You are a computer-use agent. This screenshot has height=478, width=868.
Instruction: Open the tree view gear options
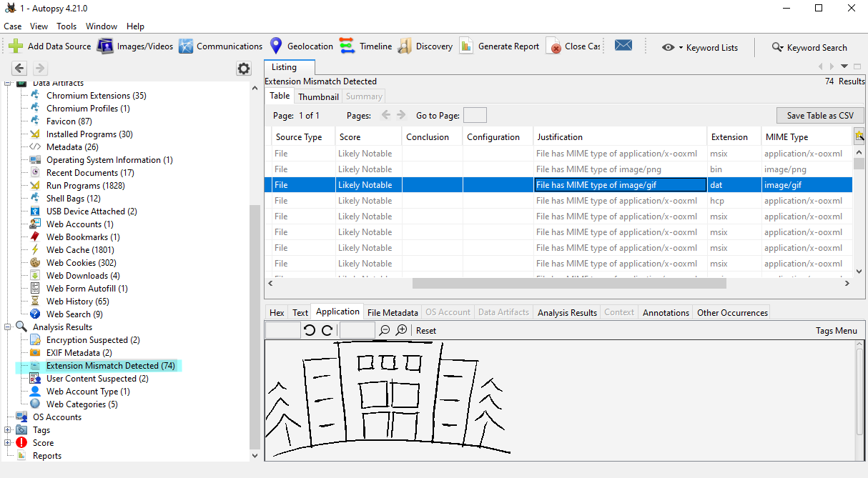(x=244, y=69)
